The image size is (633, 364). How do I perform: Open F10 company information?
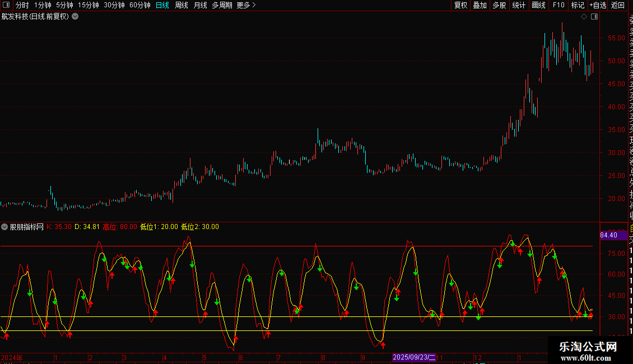(x=558, y=5)
